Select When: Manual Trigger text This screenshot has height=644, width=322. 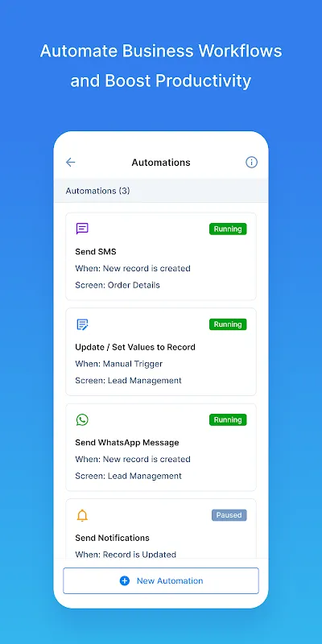tap(118, 364)
